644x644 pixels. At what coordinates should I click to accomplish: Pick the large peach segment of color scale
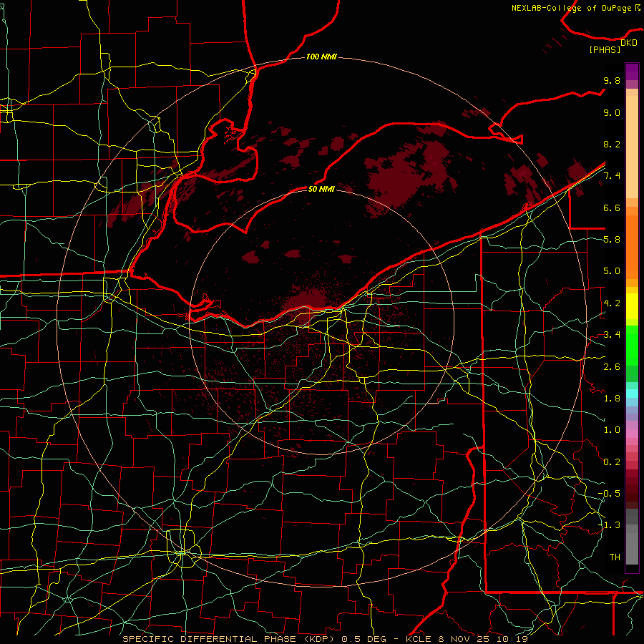pos(632,148)
